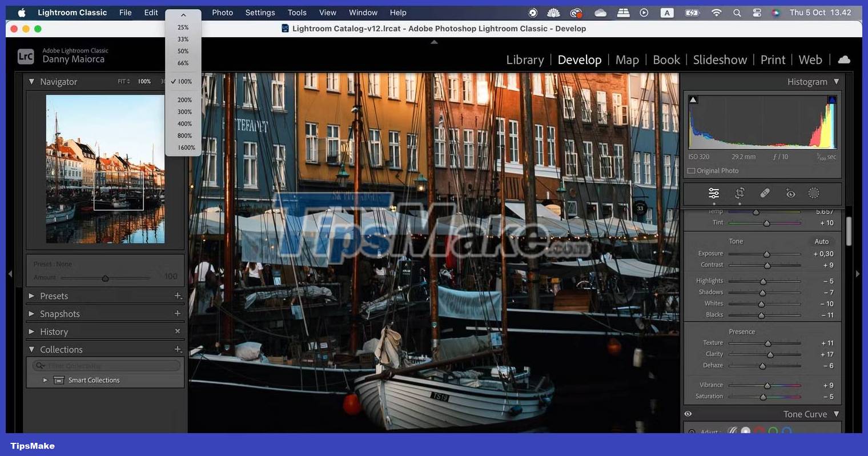Select the Basic adjustments edit icon
The width and height of the screenshot is (868, 456).
coord(713,193)
